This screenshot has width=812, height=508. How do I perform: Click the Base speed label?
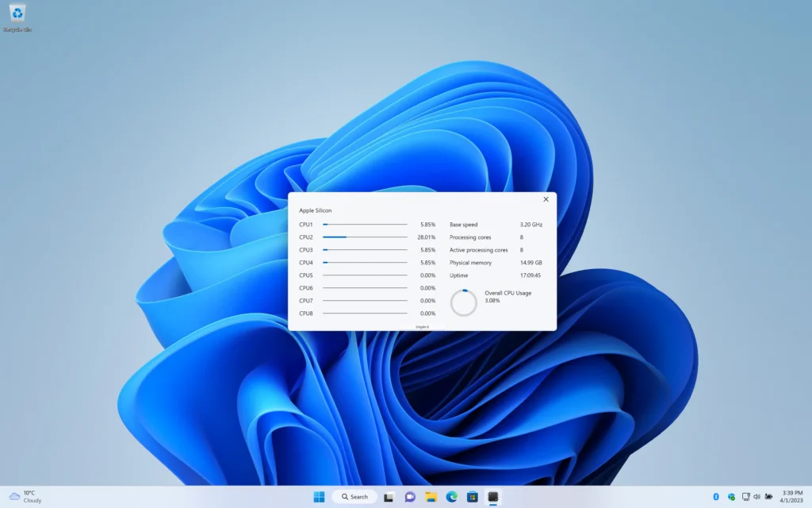[463, 225]
